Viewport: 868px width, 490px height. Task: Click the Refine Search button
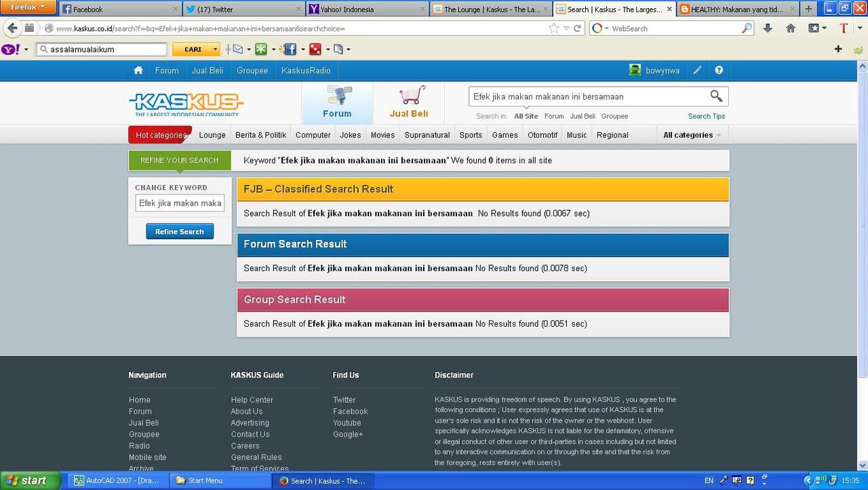180,232
